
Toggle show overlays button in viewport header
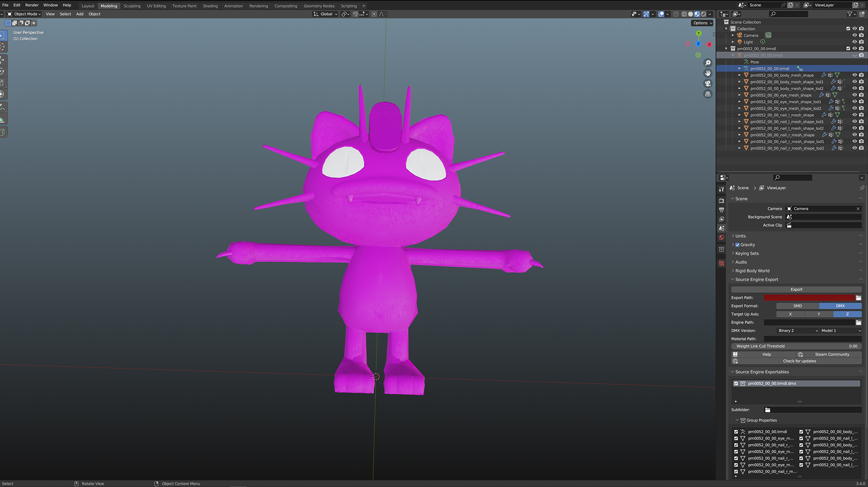(661, 14)
